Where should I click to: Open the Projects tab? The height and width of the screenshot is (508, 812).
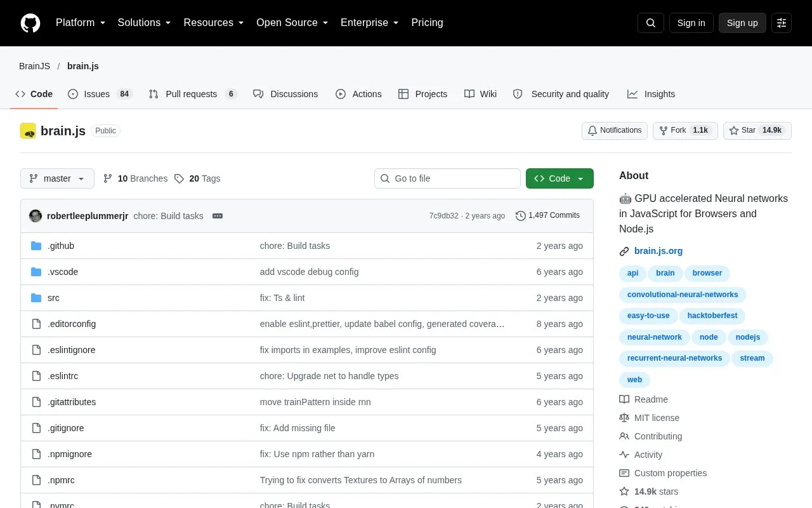(422, 94)
